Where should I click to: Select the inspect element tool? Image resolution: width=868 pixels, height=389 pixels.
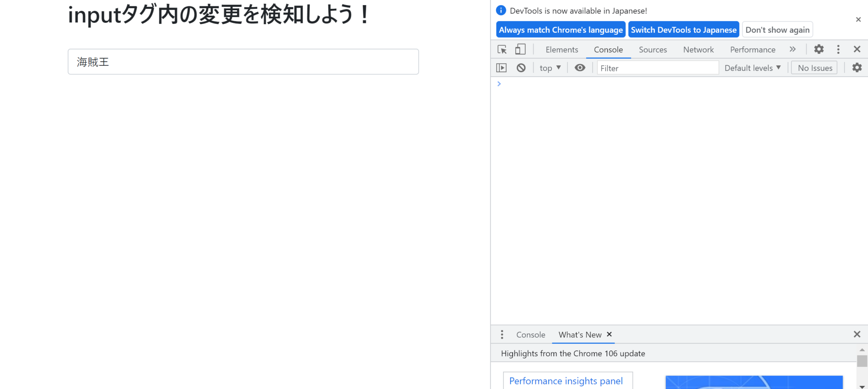point(502,49)
